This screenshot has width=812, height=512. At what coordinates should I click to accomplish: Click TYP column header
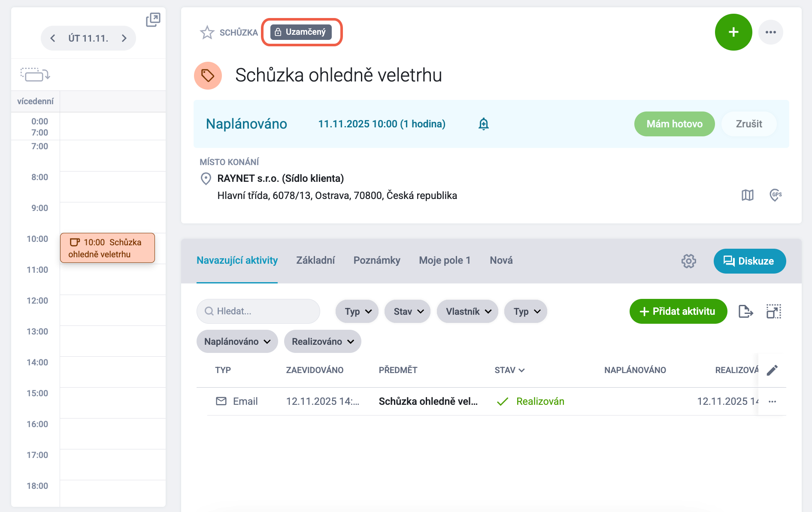pyautogui.click(x=223, y=370)
